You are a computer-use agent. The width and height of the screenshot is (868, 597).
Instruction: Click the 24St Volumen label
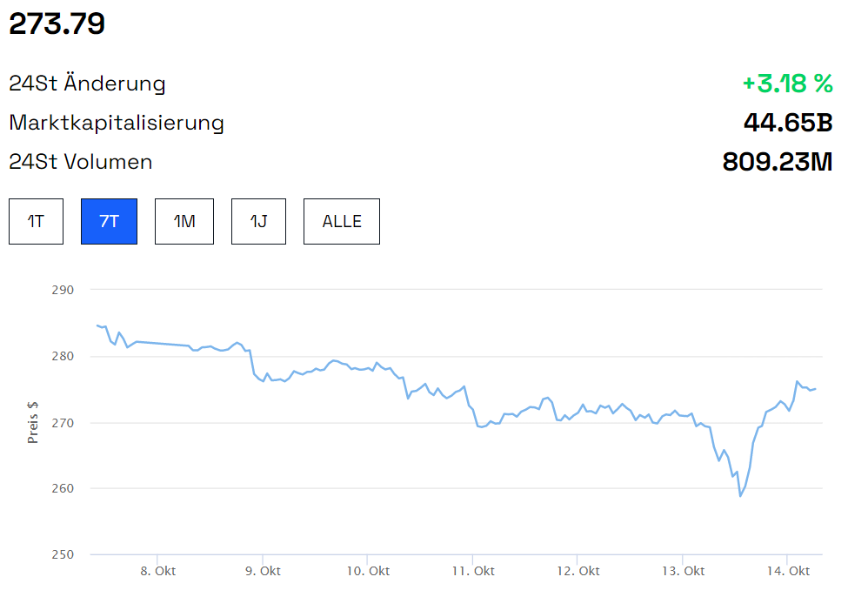(81, 162)
